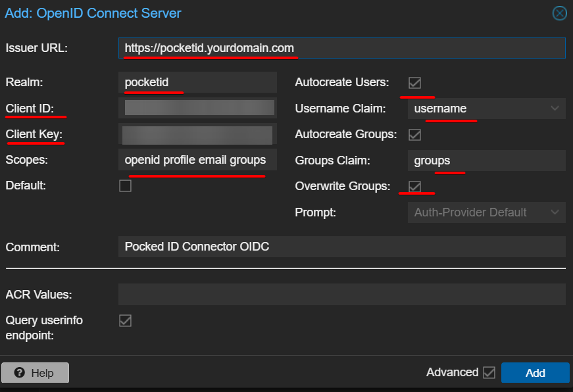Focus the Realm field containing pocketid
573x392 pixels.
(x=197, y=82)
